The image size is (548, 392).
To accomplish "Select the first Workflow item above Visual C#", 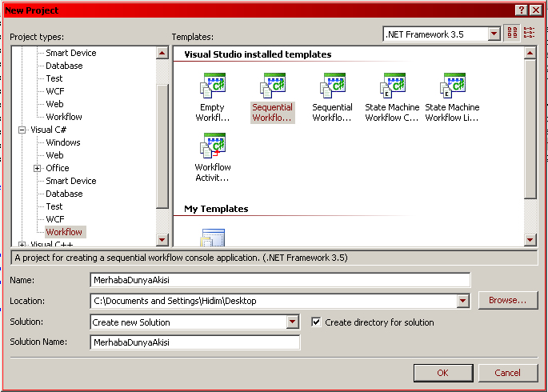I will point(64,117).
